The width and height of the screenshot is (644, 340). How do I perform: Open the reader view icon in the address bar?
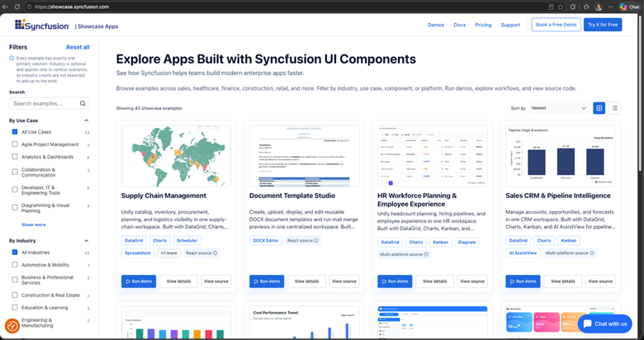click(552, 7)
